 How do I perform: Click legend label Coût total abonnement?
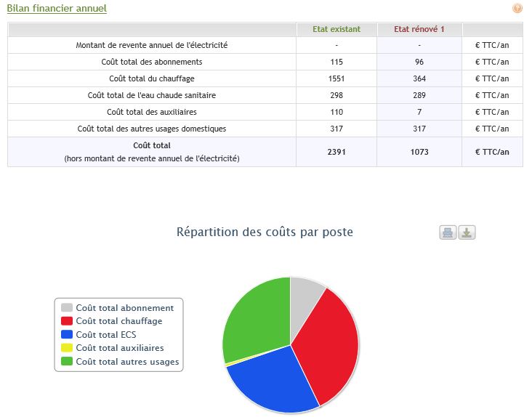pos(125,308)
